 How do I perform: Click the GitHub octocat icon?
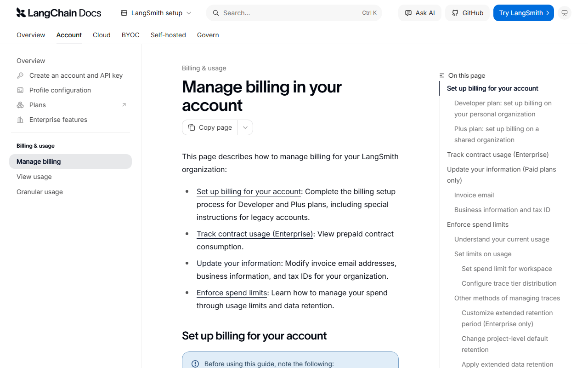(455, 13)
